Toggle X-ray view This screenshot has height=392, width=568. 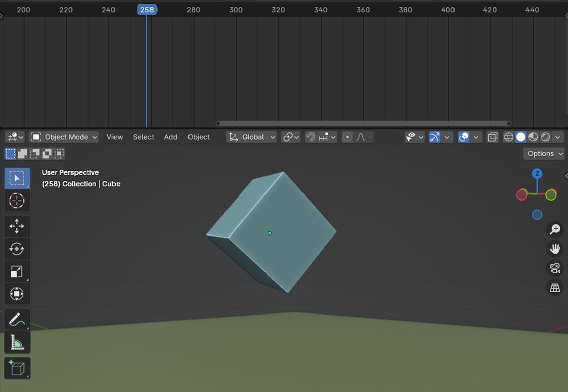point(492,137)
